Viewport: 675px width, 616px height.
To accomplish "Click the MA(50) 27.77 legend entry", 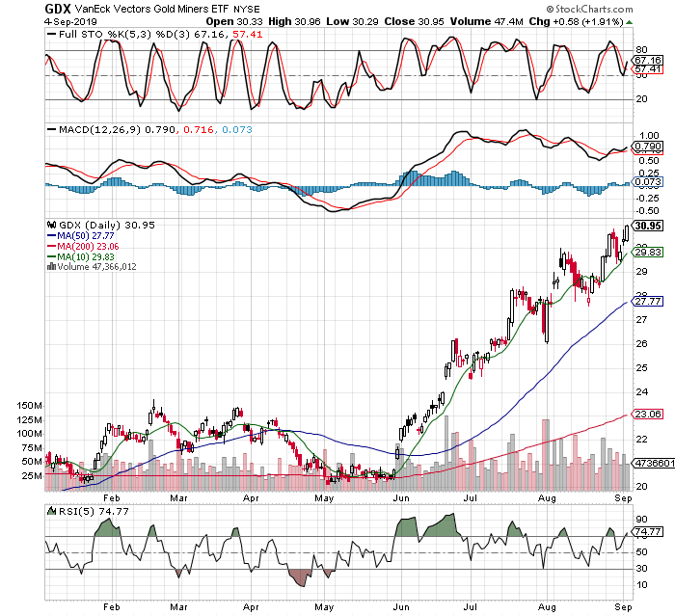I will click(80, 236).
